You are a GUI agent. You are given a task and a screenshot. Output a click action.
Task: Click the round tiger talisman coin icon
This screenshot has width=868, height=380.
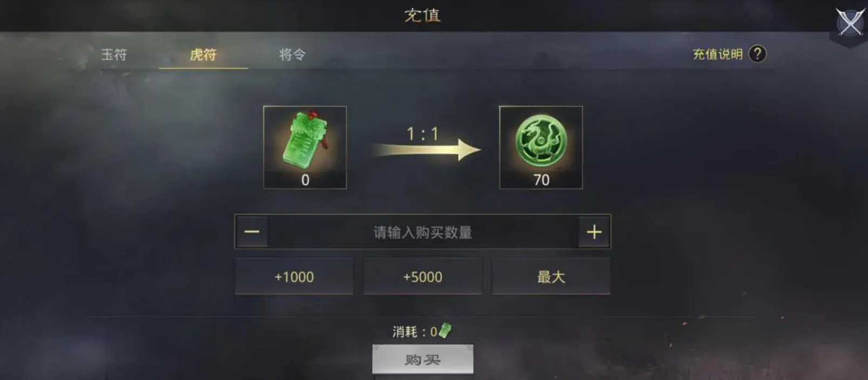coord(541,140)
